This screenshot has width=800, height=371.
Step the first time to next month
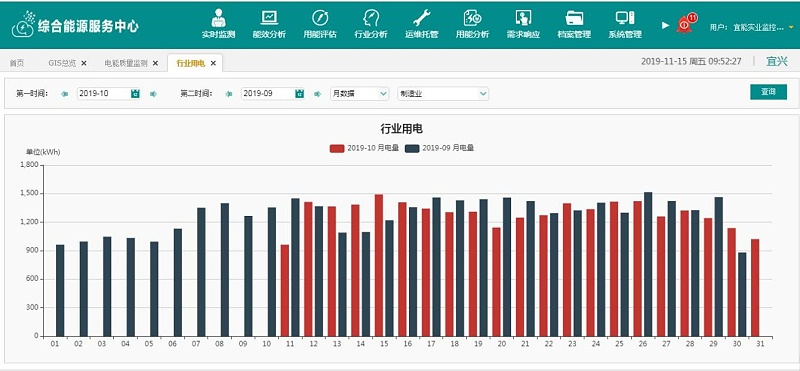click(x=153, y=94)
